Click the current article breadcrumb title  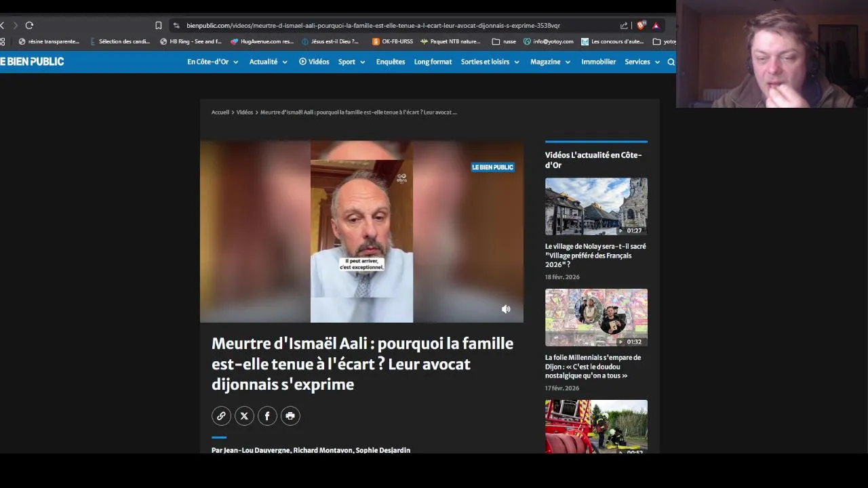[x=359, y=113]
